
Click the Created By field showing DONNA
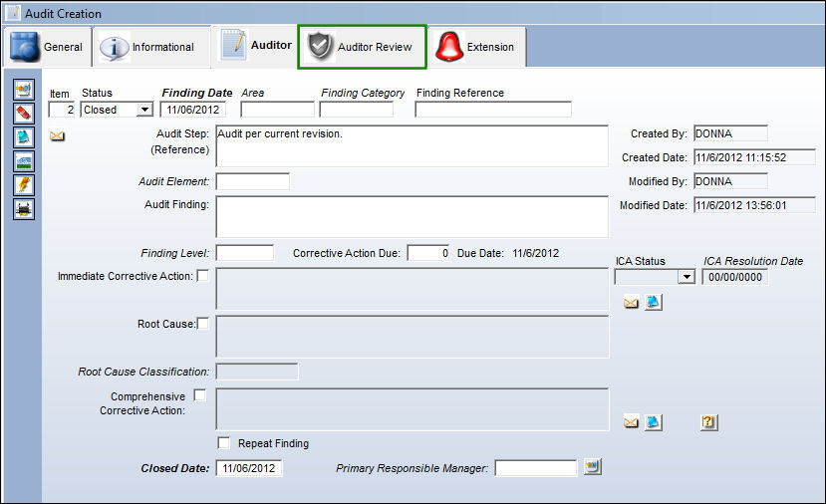(x=730, y=133)
